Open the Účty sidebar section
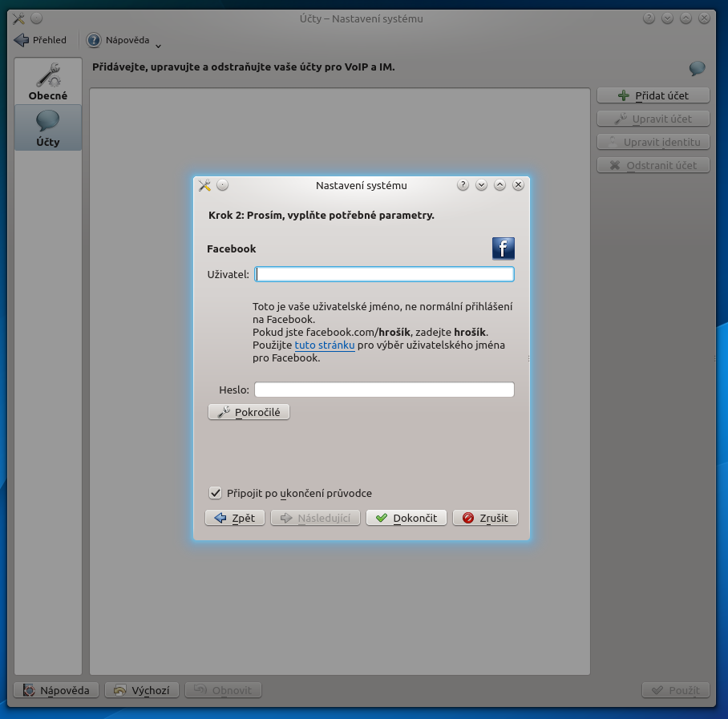728x719 pixels. click(x=48, y=128)
